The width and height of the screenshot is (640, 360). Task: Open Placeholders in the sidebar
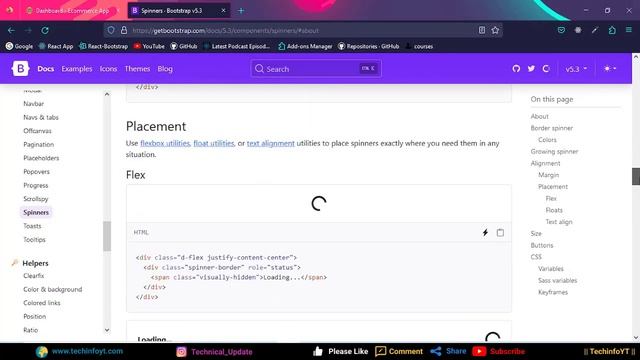pyautogui.click(x=41, y=158)
